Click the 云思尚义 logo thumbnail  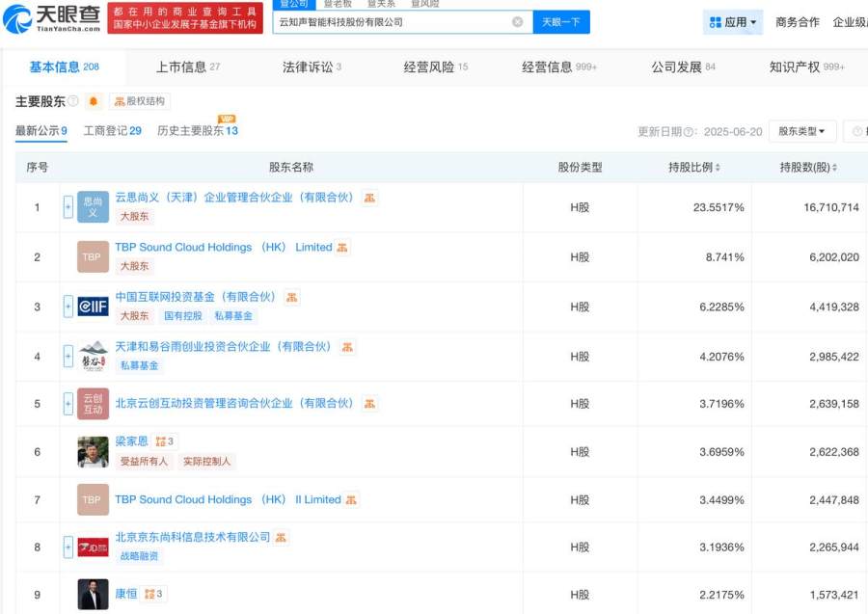click(x=93, y=207)
